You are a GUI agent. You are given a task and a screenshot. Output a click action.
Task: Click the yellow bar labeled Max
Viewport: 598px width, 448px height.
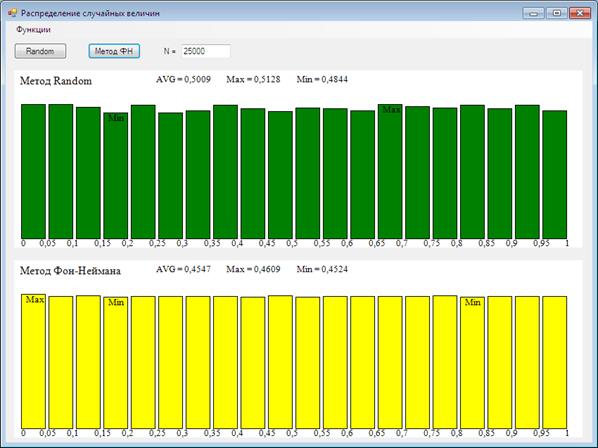33,361
